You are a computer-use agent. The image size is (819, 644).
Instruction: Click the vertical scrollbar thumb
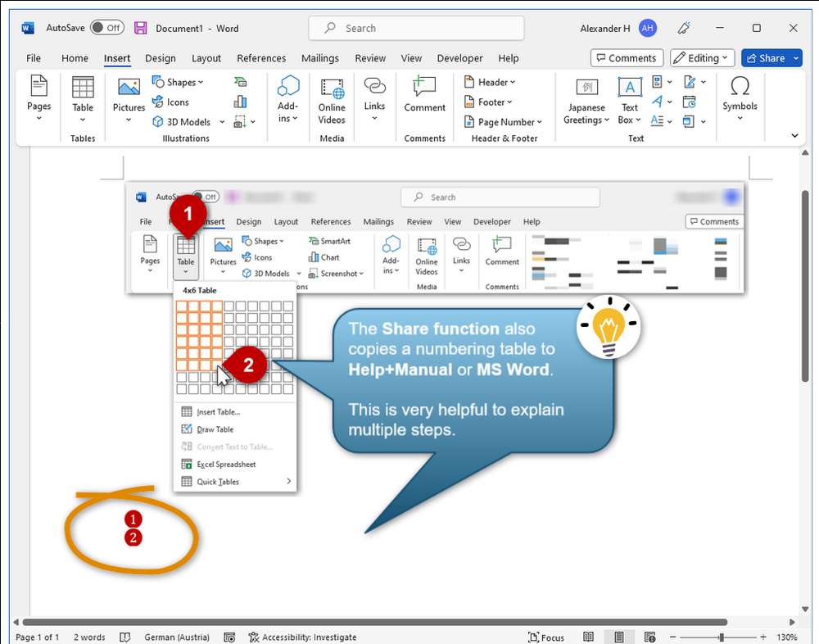click(805, 287)
